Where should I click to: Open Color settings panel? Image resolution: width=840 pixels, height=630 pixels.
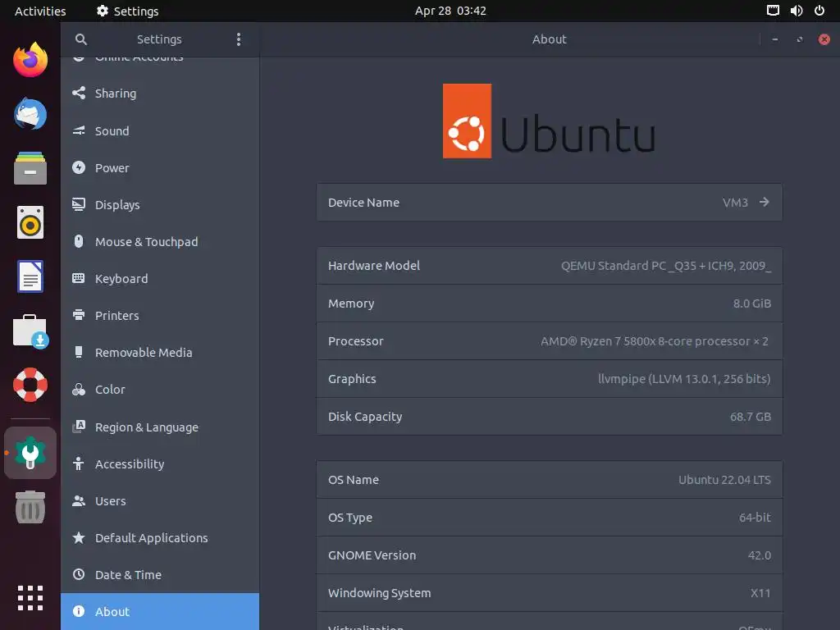(160, 390)
